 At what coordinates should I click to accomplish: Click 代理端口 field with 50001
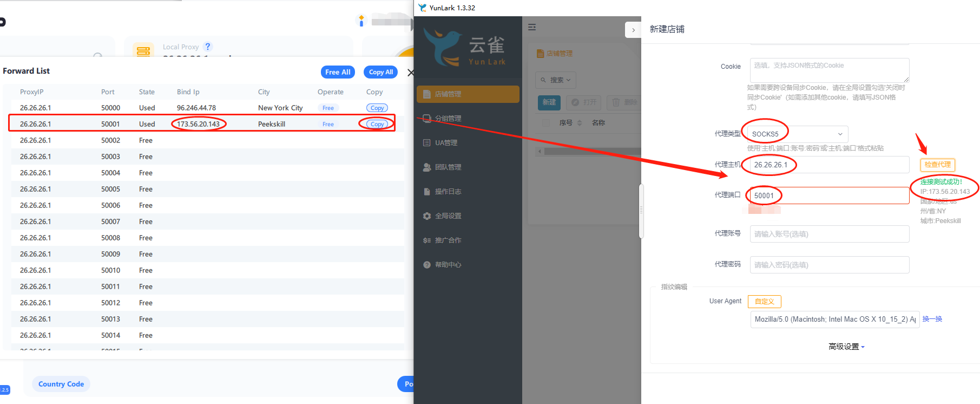tap(830, 196)
